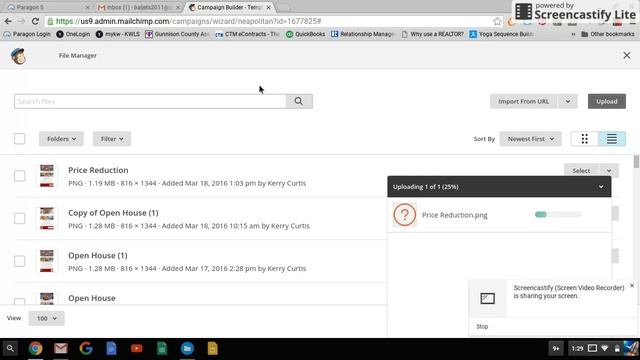The height and width of the screenshot is (360, 640).
Task: Click the Screencastify screen-share icon in notification
Action: click(x=487, y=298)
